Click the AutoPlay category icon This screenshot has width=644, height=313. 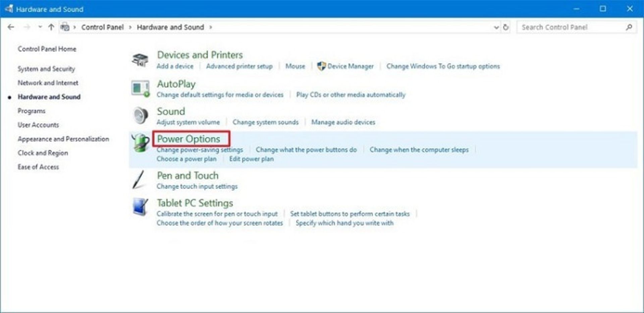point(140,89)
